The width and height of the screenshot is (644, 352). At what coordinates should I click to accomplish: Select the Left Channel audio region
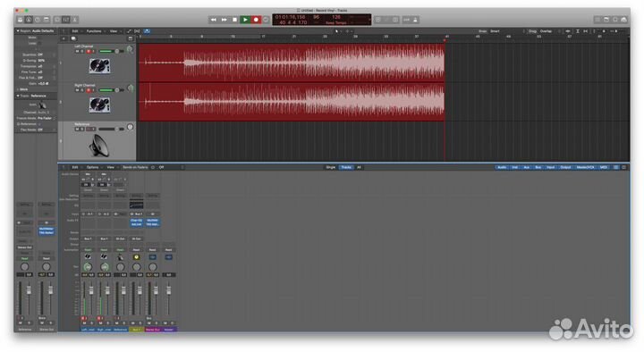292,63
